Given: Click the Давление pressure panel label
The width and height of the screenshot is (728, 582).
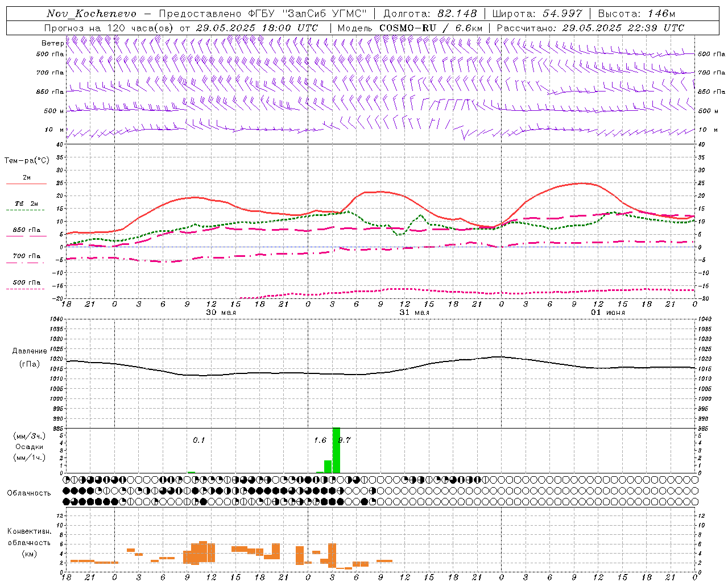Looking at the screenshot, I should (x=29, y=351).
